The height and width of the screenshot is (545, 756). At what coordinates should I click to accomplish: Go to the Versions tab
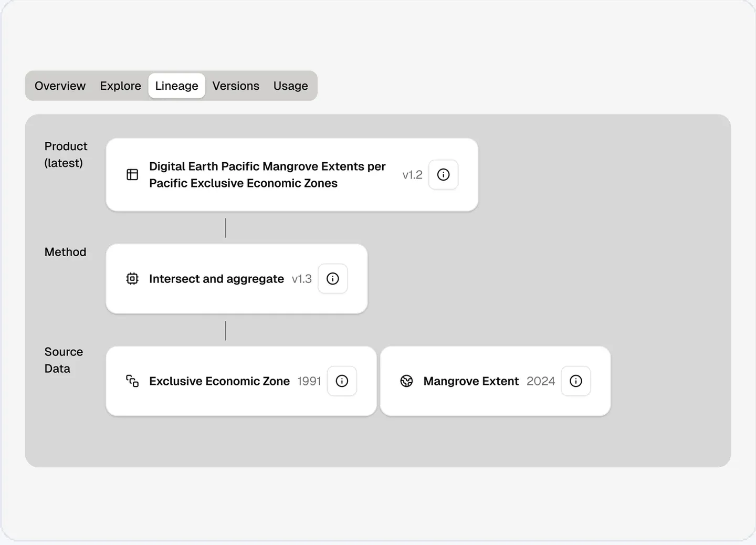236,86
